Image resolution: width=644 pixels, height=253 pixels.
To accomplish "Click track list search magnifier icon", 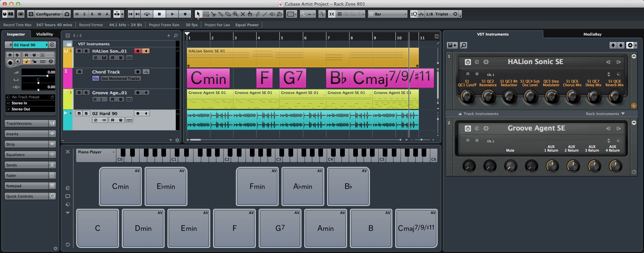I will [x=176, y=35].
